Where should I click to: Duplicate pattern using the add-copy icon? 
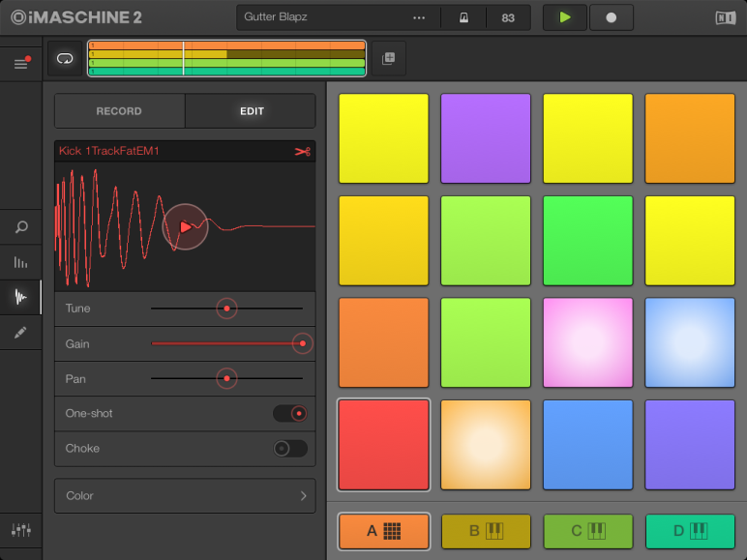(389, 59)
